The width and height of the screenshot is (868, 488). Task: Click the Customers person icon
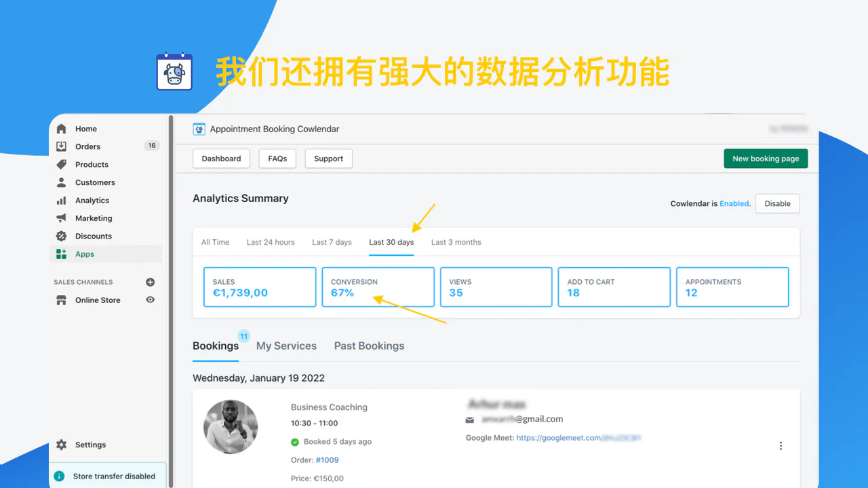[62, 182]
